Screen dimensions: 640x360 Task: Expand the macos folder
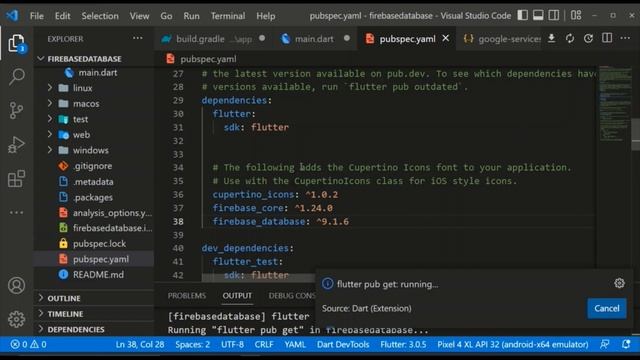pyautogui.click(x=50, y=103)
